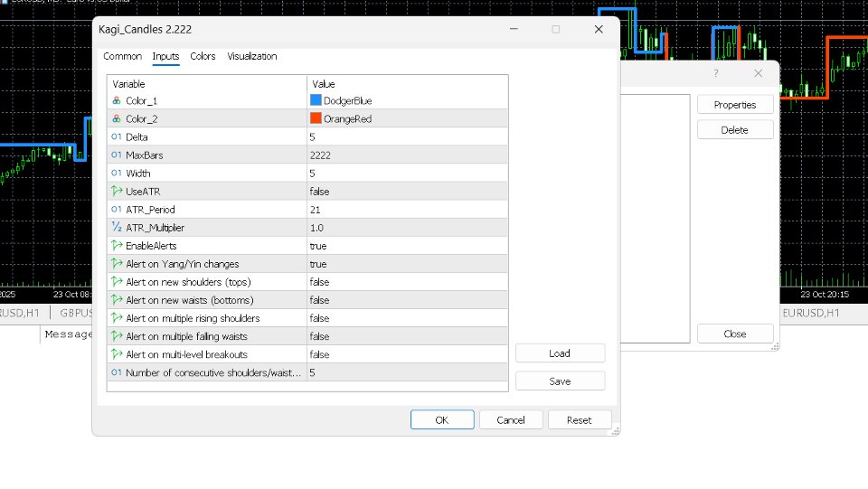
Task: Select the MaxBars variable name
Action: click(144, 155)
